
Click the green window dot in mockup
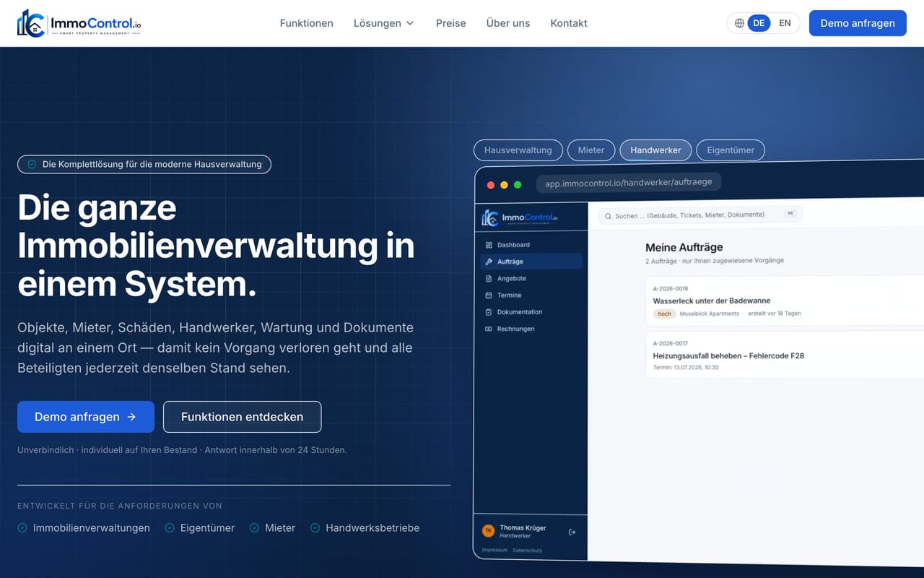518,185
